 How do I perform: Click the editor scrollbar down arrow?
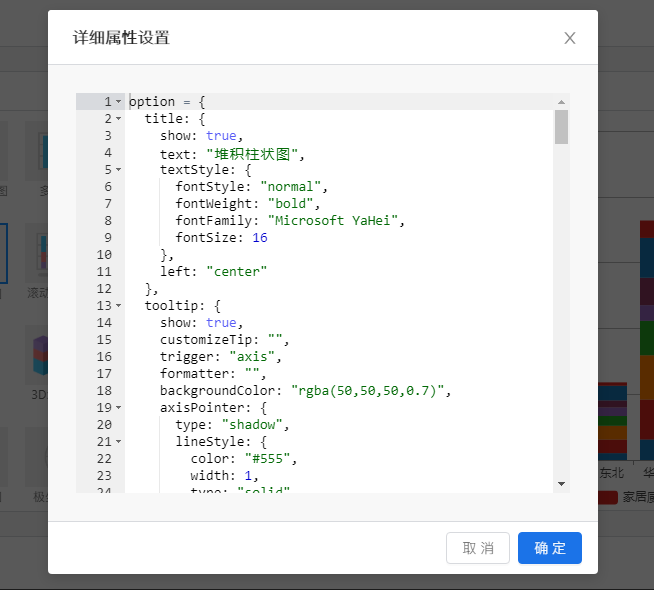coord(561,483)
